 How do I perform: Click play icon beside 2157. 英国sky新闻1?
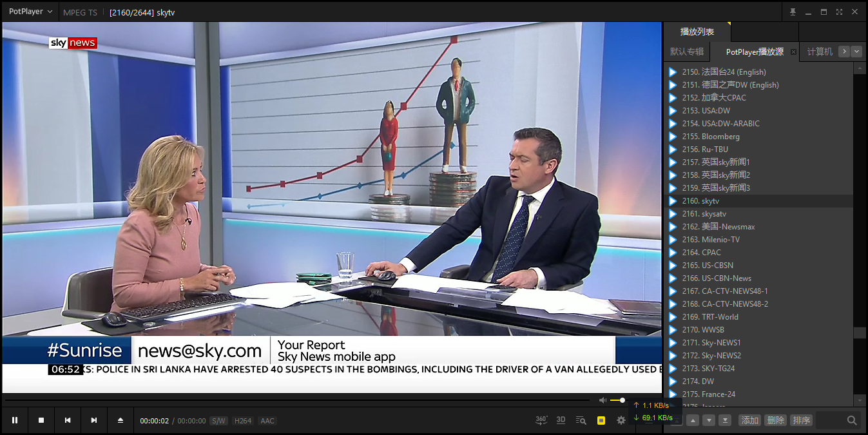(672, 162)
